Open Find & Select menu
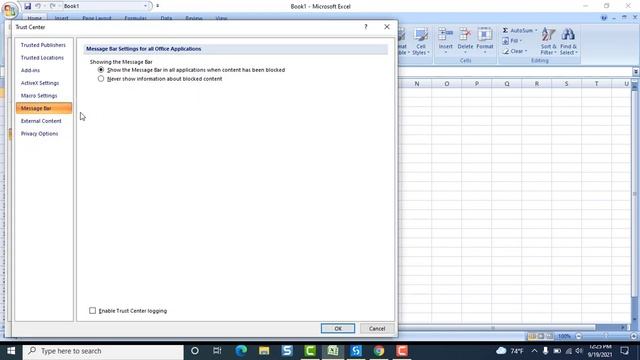 pos(568,41)
